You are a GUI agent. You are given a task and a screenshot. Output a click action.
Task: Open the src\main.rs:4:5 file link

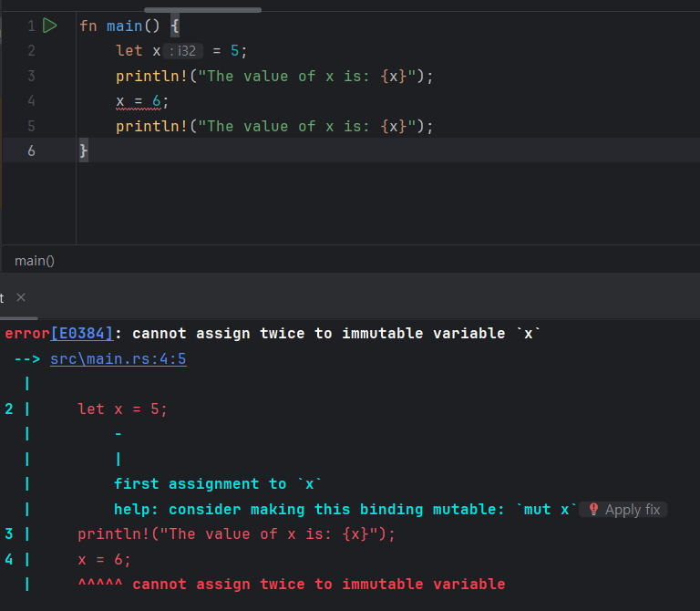118,359
